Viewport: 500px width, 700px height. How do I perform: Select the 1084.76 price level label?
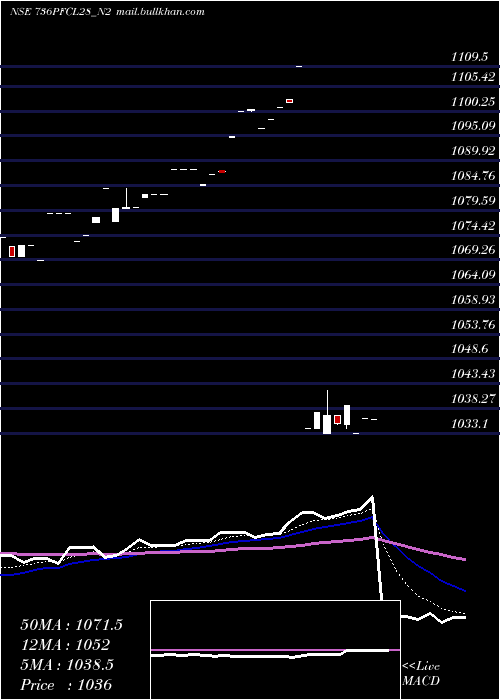coord(473,175)
